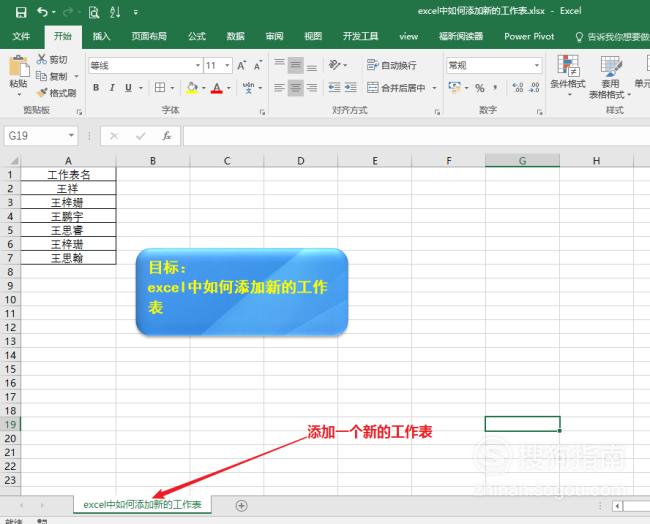Image resolution: width=650 pixels, height=524 pixels.
Task: Open the number format dropdown 常规
Action: click(x=537, y=66)
